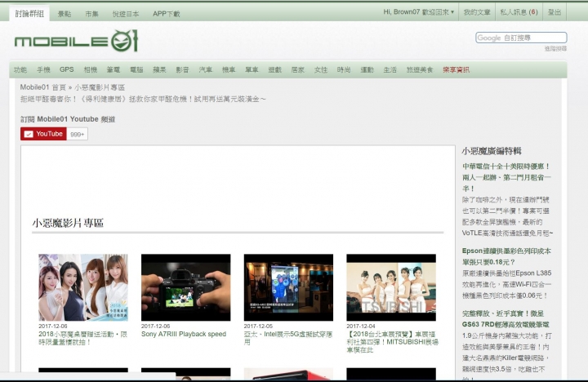Click the red YouTube subscribe button
Image resolution: width=588 pixels, height=382 pixels.
pyautogui.click(x=43, y=134)
